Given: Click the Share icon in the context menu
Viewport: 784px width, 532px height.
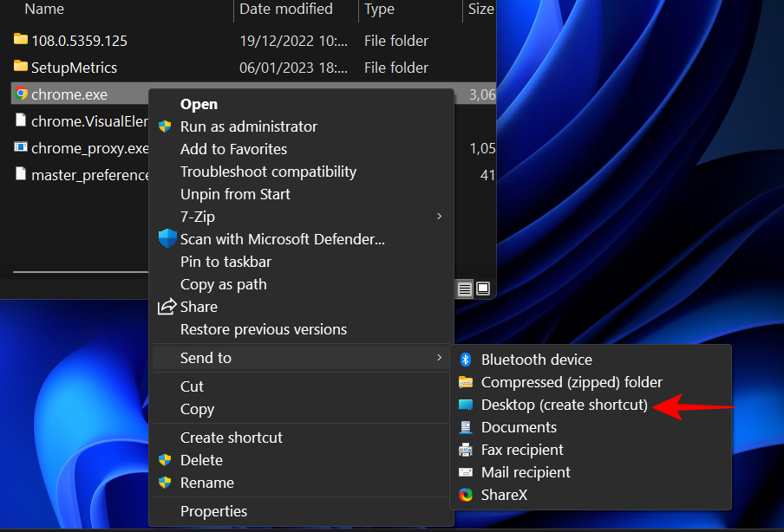Looking at the screenshot, I should pos(166,307).
